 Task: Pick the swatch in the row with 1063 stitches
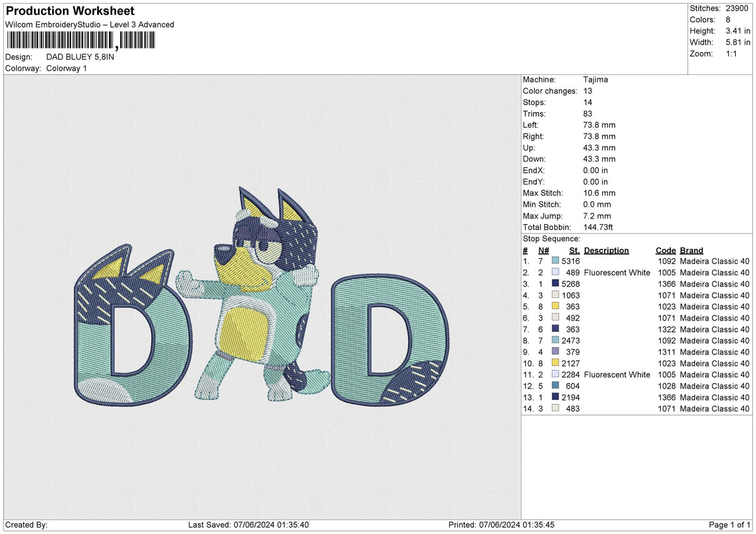point(555,295)
